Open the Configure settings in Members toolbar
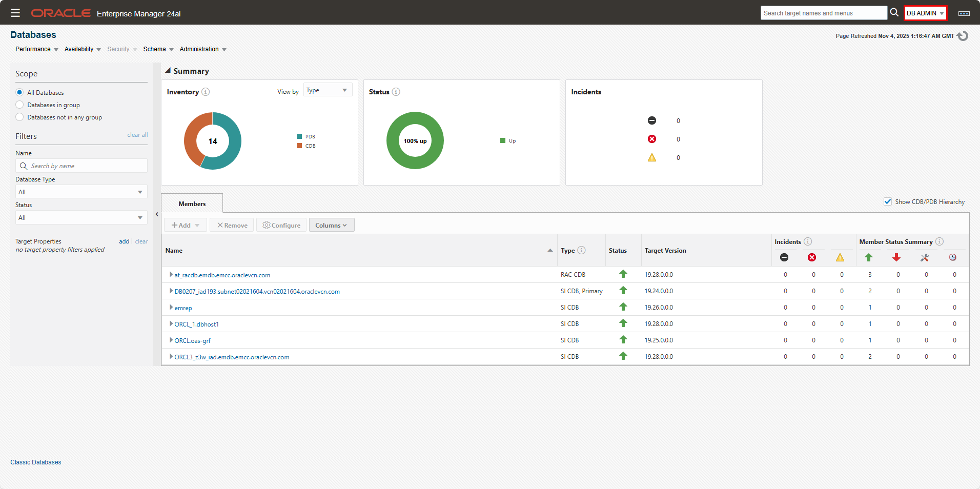This screenshot has width=980, height=489. coord(281,225)
